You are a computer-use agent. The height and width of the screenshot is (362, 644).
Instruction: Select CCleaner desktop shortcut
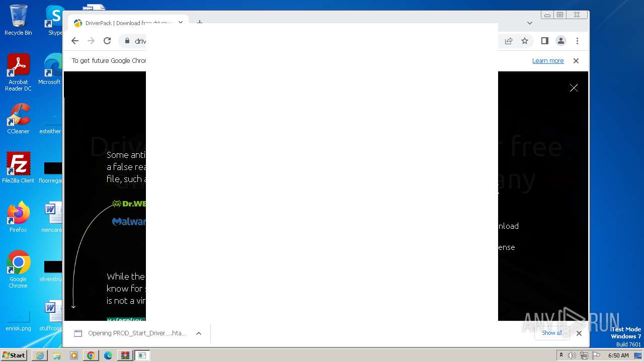tap(18, 119)
